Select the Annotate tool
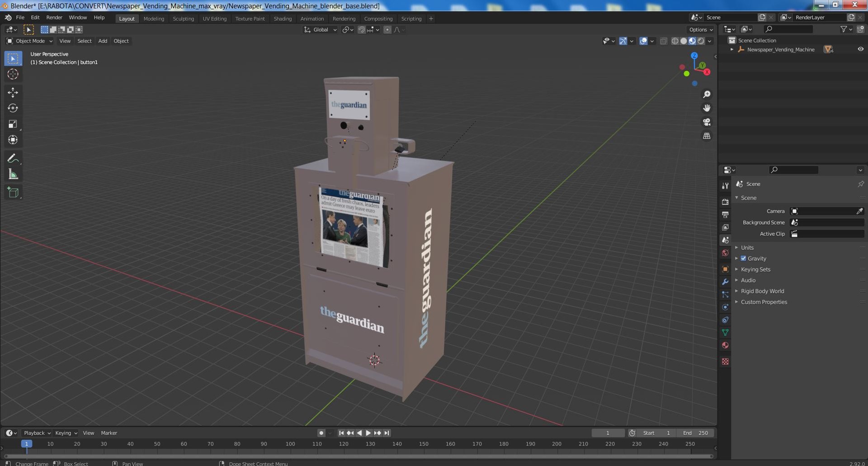The width and height of the screenshot is (868, 466). pos(13,158)
